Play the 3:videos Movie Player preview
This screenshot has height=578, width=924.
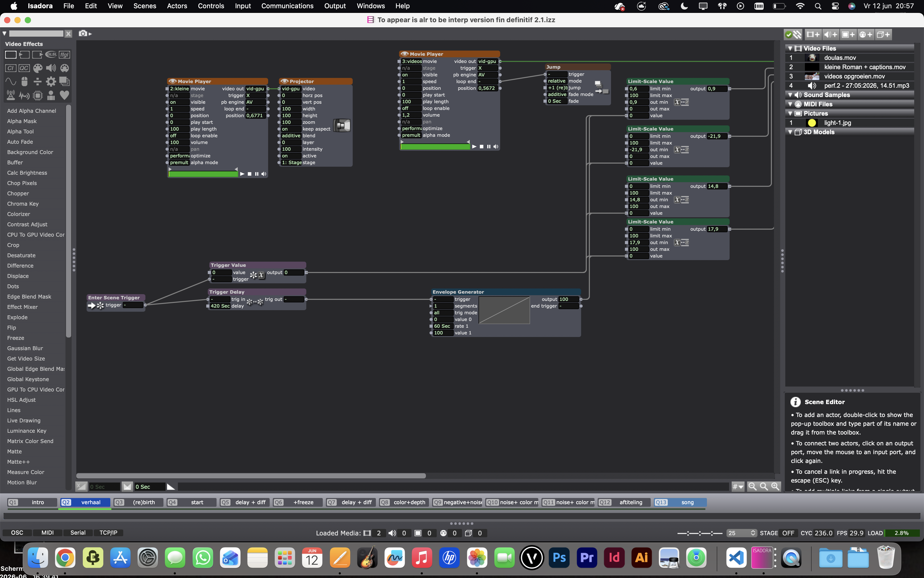tap(474, 146)
